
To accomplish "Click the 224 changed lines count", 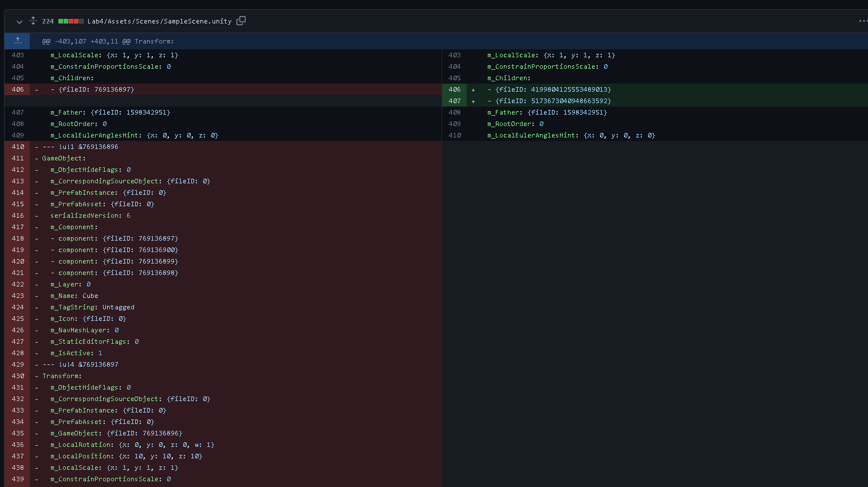I will pos(48,21).
